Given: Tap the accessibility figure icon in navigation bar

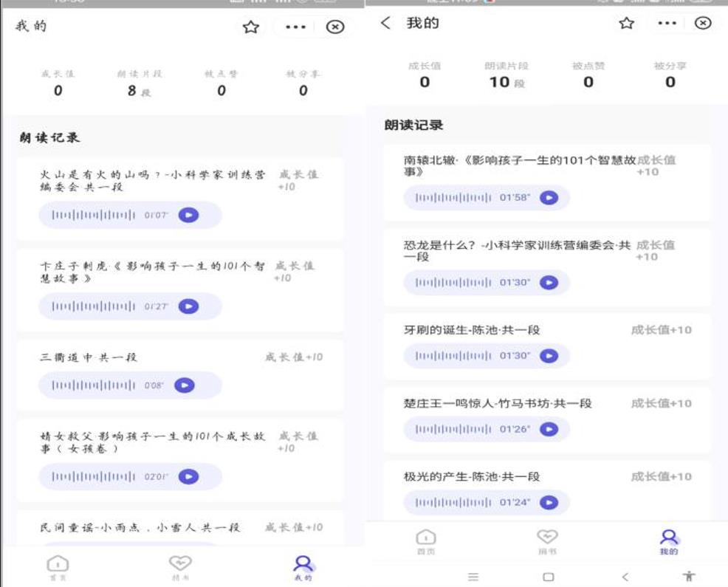Looking at the screenshot, I should [689, 577].
